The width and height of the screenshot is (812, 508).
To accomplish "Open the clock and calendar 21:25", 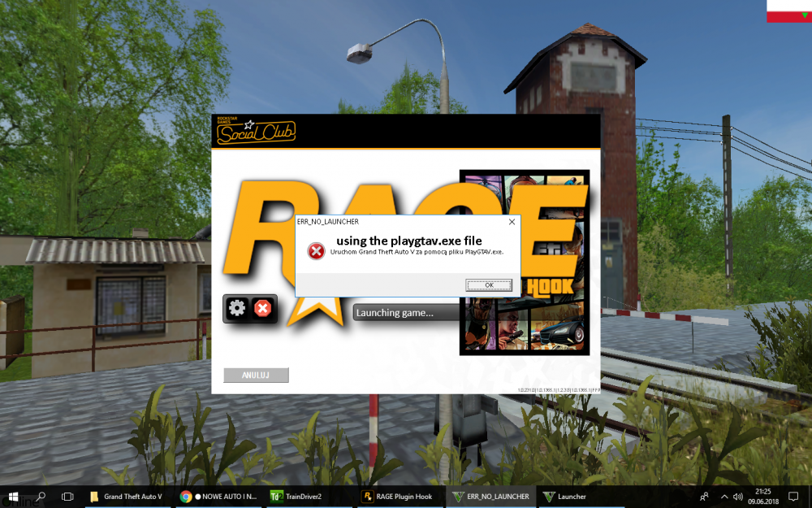I will [762, 497].
